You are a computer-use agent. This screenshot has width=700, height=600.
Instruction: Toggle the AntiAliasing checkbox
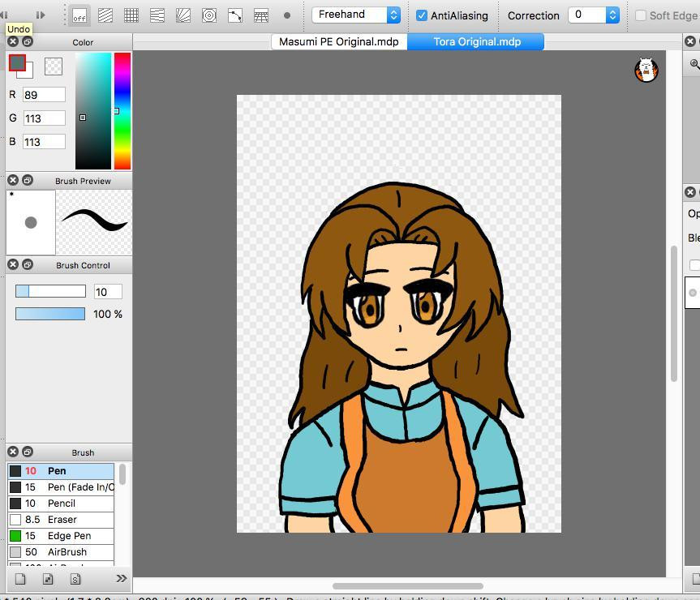(x=422, y=15)
